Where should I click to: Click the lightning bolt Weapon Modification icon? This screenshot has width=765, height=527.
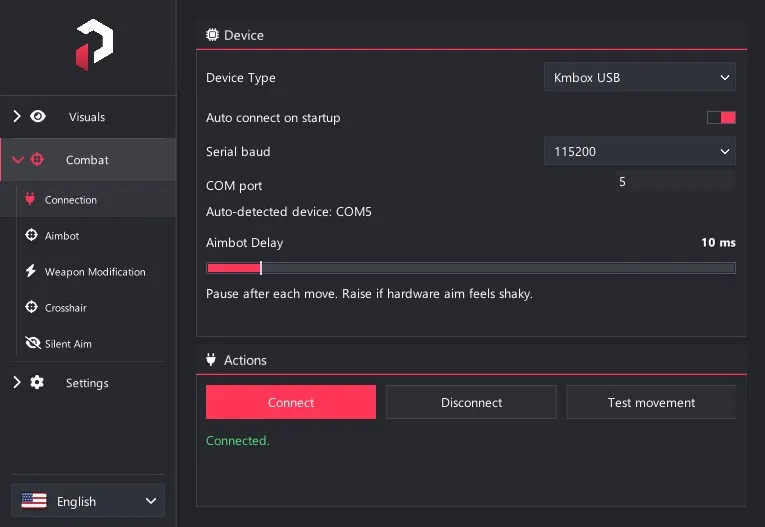point(31,271)
